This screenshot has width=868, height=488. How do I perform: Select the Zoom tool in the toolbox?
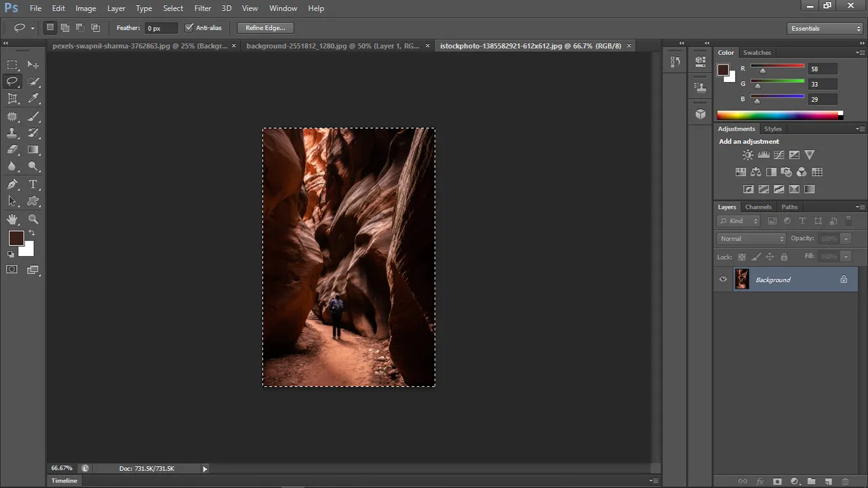pos(33,219)
